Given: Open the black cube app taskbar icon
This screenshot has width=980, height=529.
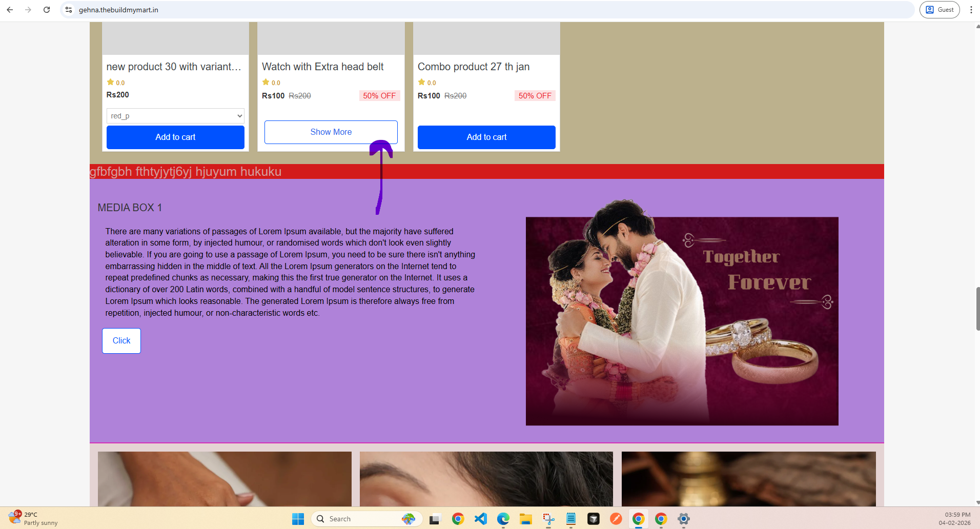Looking at the screenshot, I should (594, 519).
